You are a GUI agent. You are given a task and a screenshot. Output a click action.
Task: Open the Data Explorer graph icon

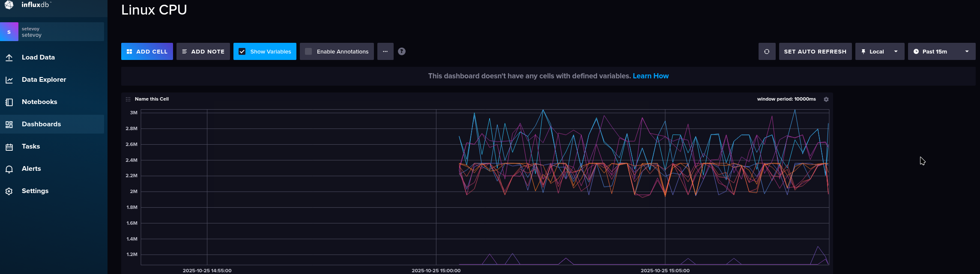[9, 80]
